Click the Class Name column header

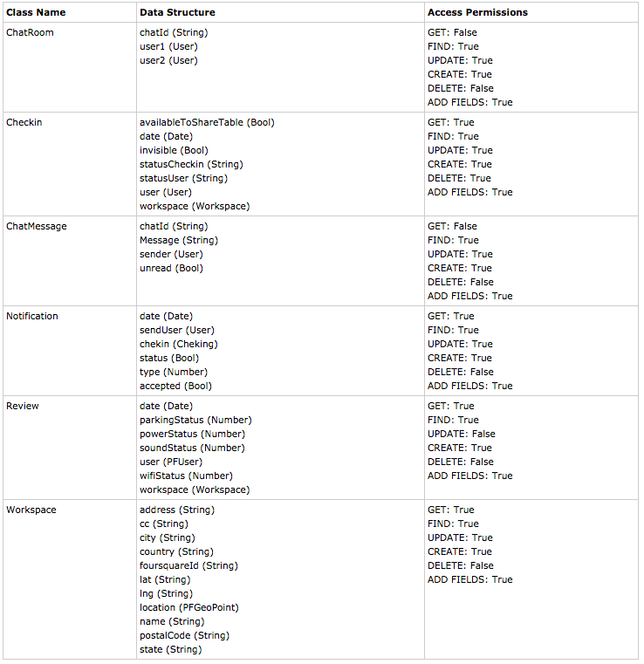(x=36, y=12)
